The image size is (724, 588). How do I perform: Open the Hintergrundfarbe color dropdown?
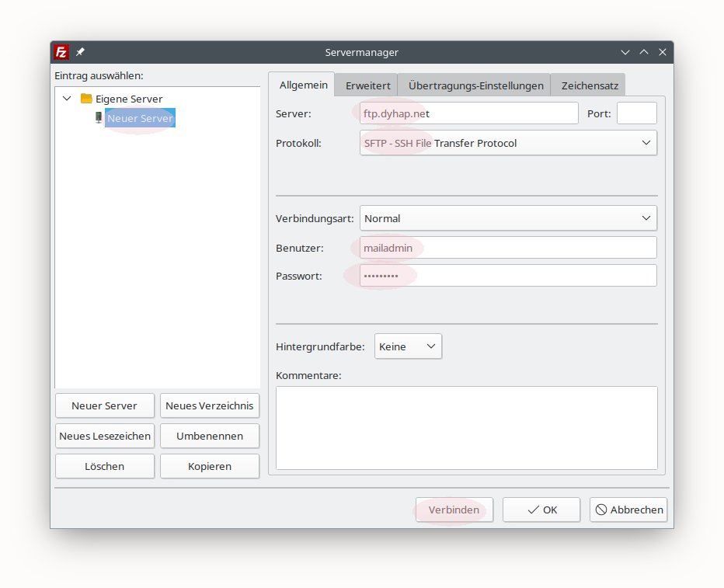(x=408, y=346)
